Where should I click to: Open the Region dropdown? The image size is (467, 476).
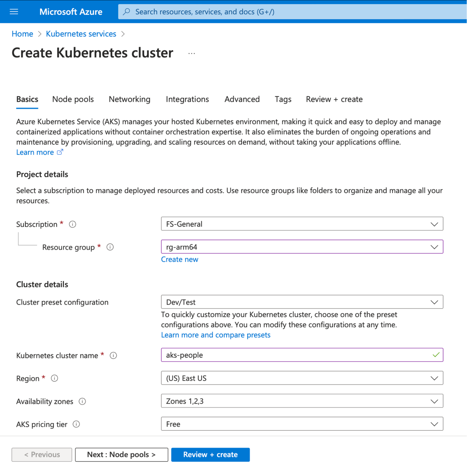click(x=302, y=378)
